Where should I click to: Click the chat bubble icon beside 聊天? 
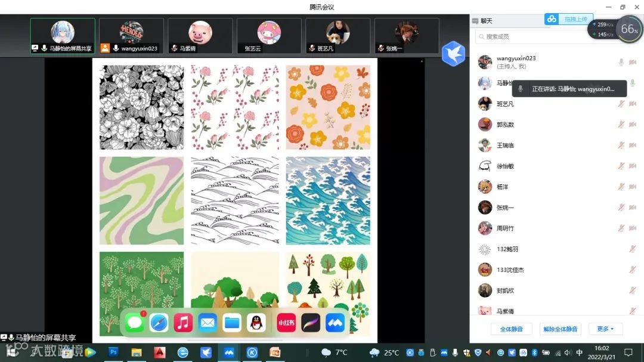475,21
